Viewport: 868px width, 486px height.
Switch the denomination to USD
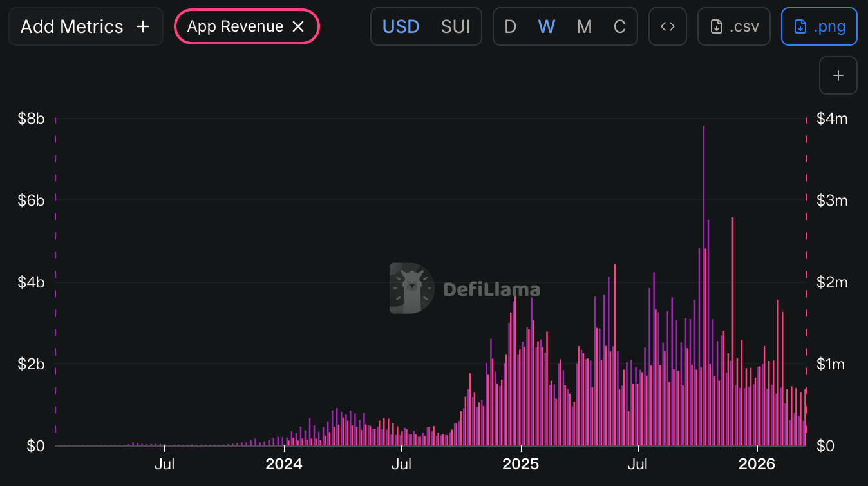[x=401, y=26]
